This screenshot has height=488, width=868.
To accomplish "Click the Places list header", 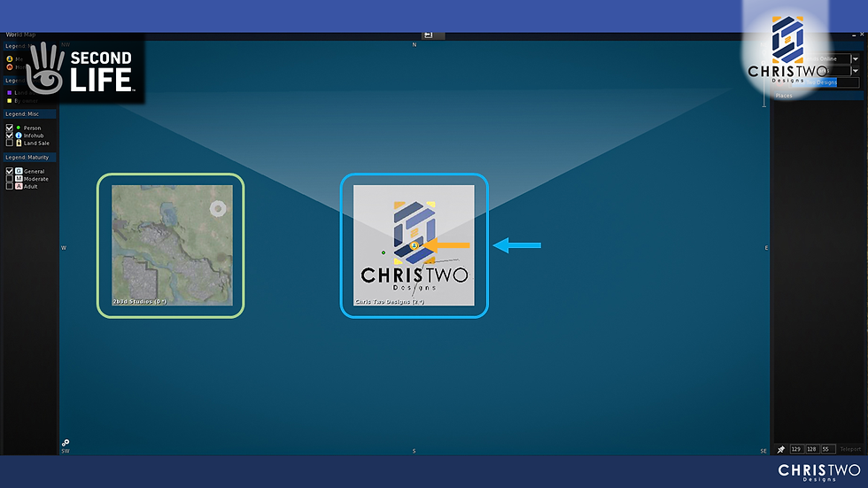I will coord(818,96).
